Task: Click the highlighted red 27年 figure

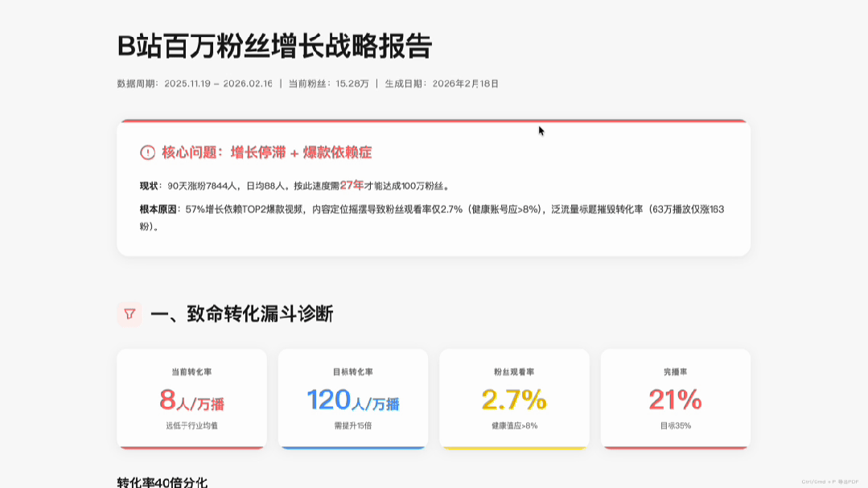Action: pos(352,186)
